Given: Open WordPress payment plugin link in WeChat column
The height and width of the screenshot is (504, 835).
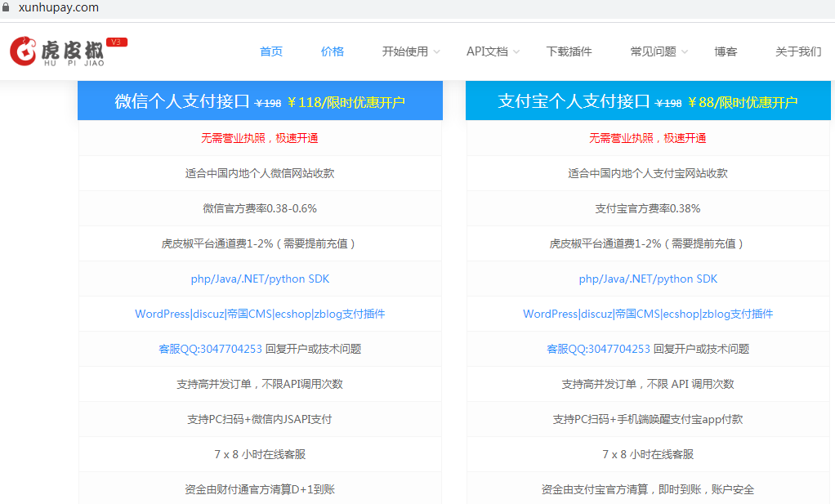Looking at the screenshot, I should [260, 314].
